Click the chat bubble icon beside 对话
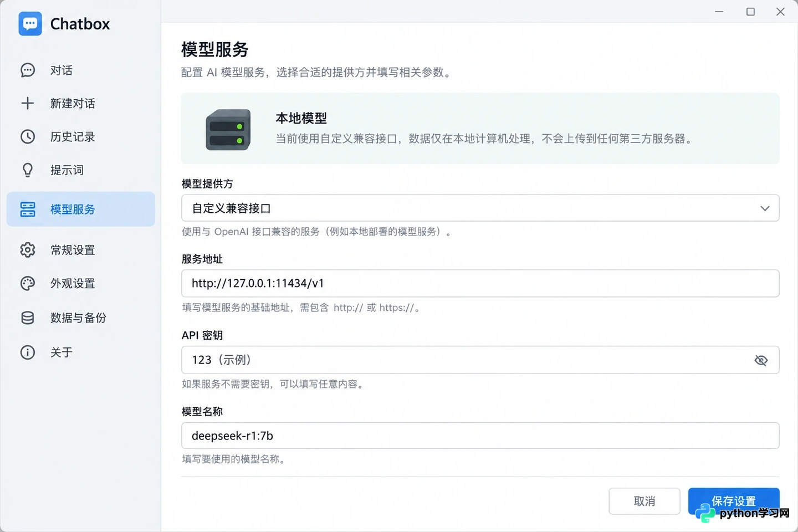This screenshot has width=798, height=532. coord(28,70)
